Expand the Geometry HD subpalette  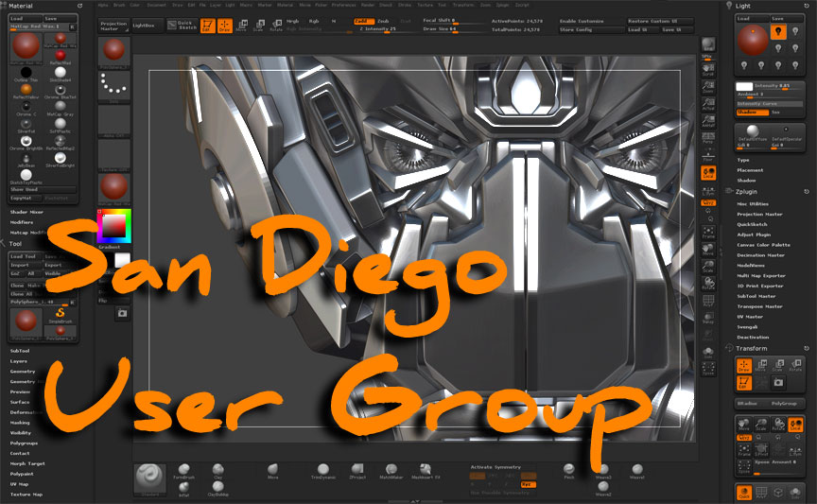click(23, 381)
